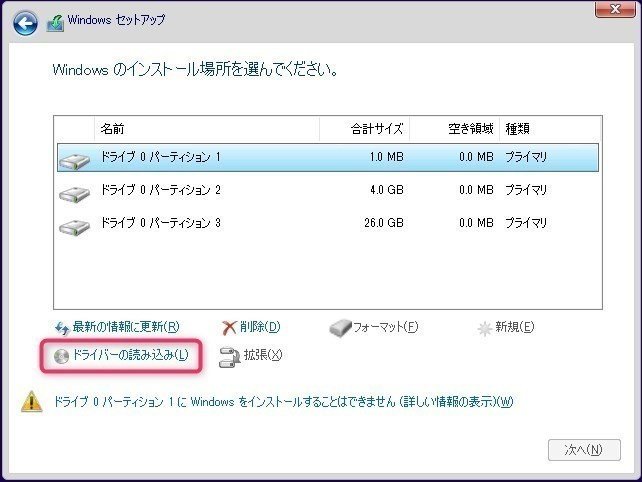The width and height of the screenshot is (642, 482).
Task: Select ドライブ 0 パーティション 3 name
Action: [x=160, y=223]
